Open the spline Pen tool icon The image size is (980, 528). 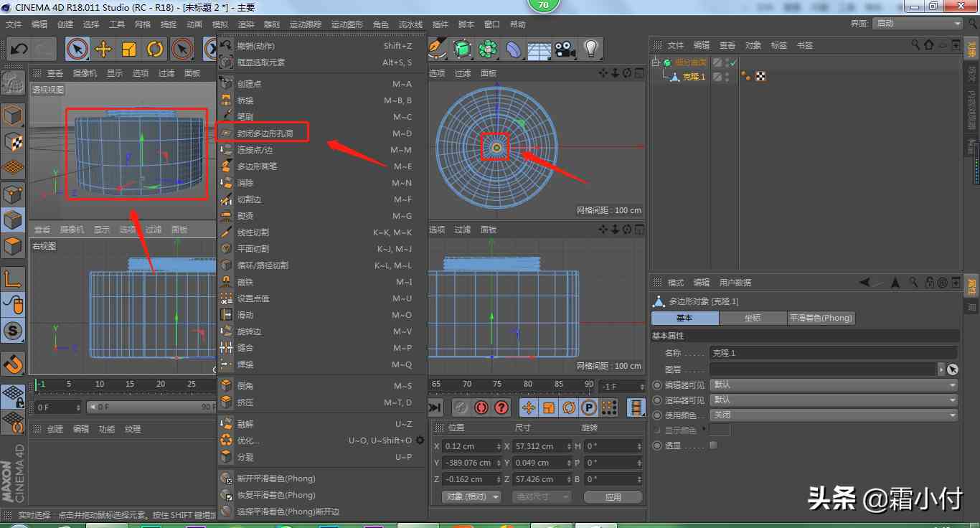click(436, 49)
